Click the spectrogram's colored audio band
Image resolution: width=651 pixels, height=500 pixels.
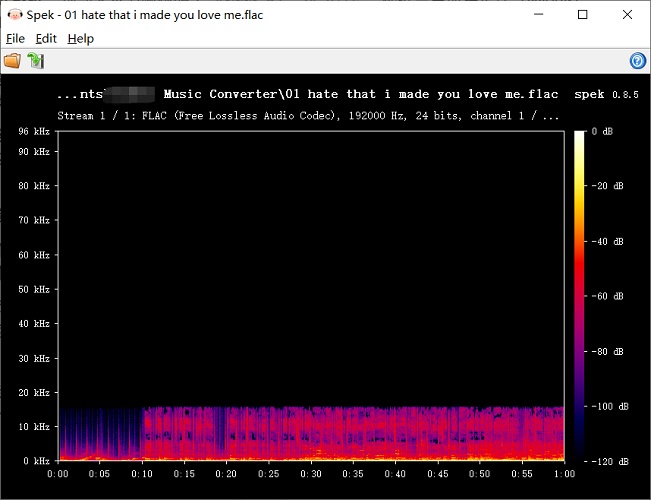[311, 434]
